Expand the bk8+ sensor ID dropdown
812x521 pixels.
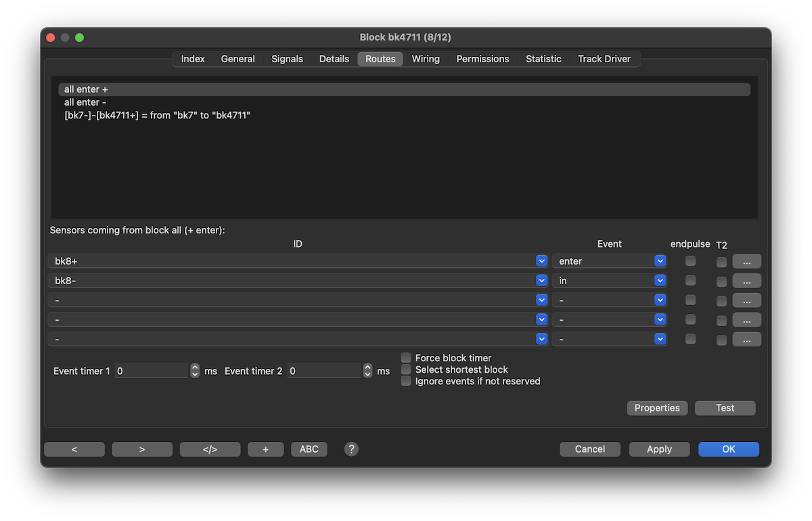pos(541,261)
